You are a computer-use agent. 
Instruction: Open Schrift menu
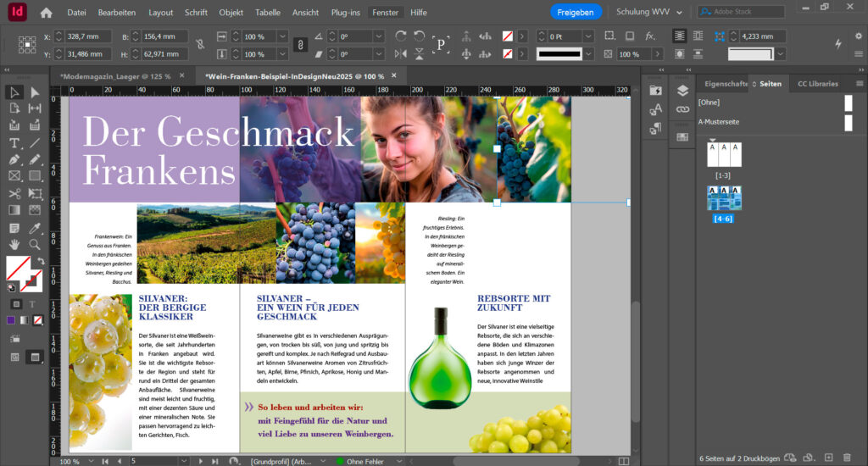pos(196,12)
